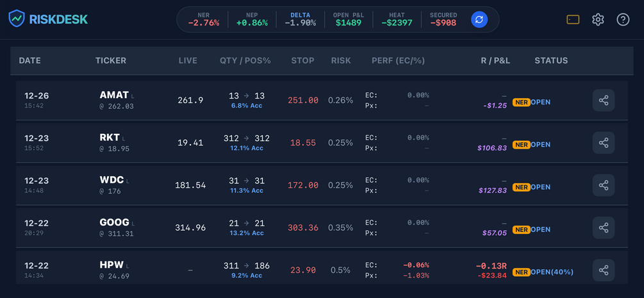644x298 pixels.
Task: Click RKT live price 19.41
Action: 190,143
